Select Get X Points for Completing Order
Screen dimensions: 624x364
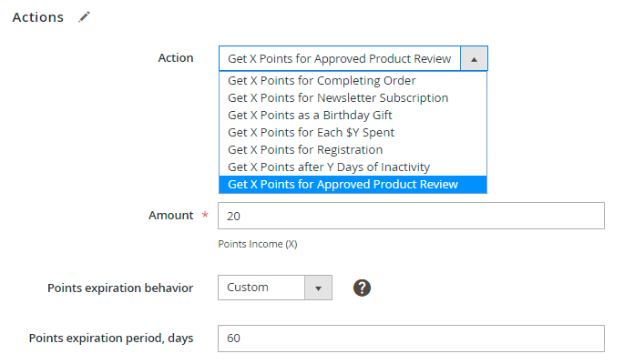(322, 80)
